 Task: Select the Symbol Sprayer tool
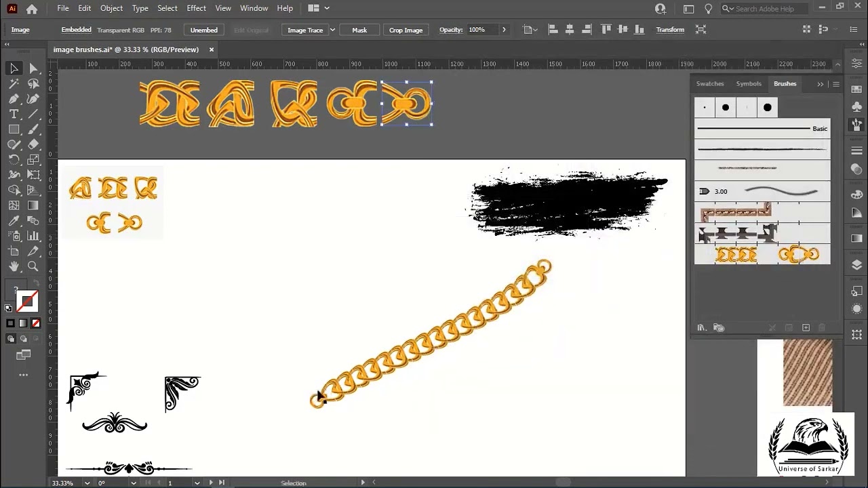coord(14,236)
